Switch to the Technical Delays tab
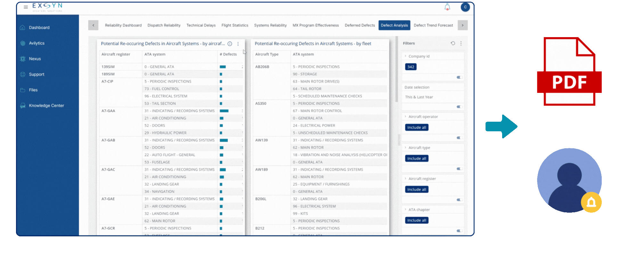 pyautogui.click(x=201, y=25)
